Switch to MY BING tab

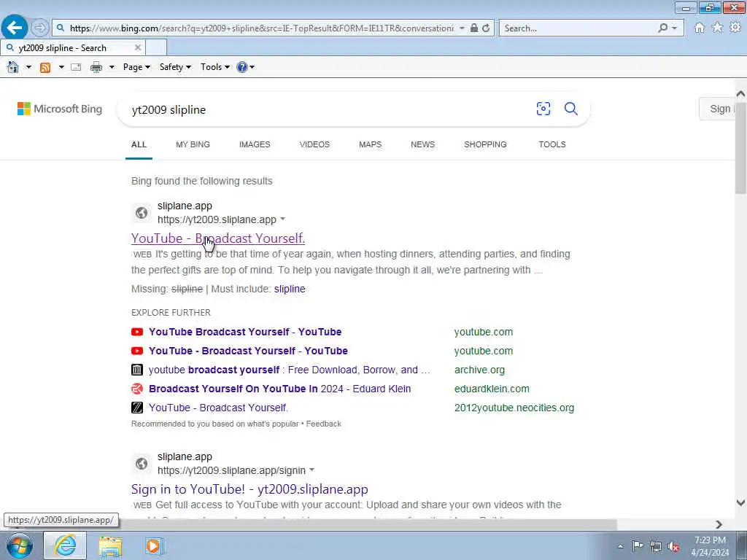pyautogui.click(x=193, y=144)
